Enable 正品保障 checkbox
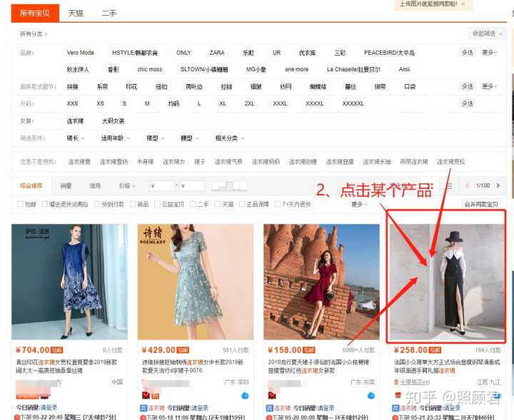Screen dimensions: 514x420 [242, 204]
